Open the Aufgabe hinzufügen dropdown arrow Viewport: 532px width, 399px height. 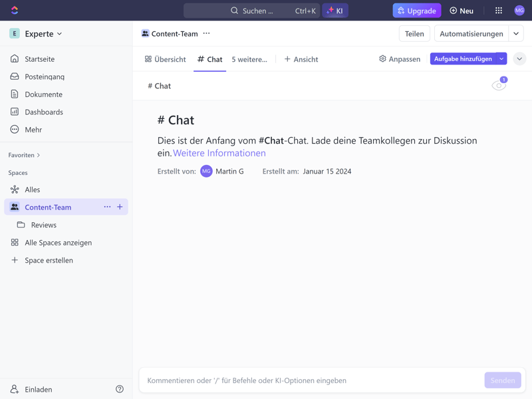pos(501,59)
